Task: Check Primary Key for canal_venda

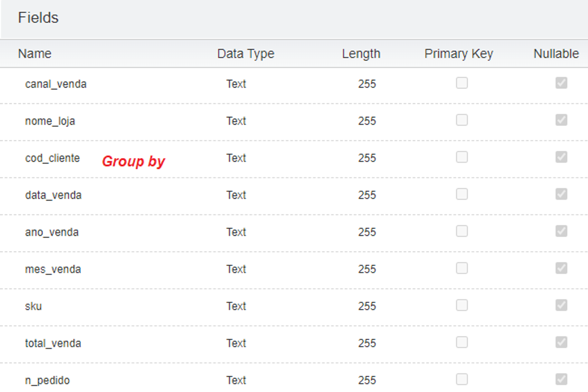Action: [462, 83]
